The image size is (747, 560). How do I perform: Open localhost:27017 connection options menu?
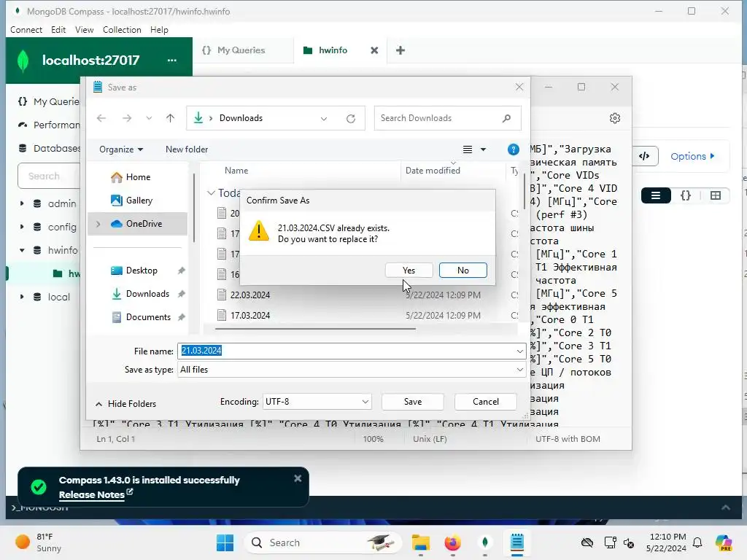click(x=172, y=61)
